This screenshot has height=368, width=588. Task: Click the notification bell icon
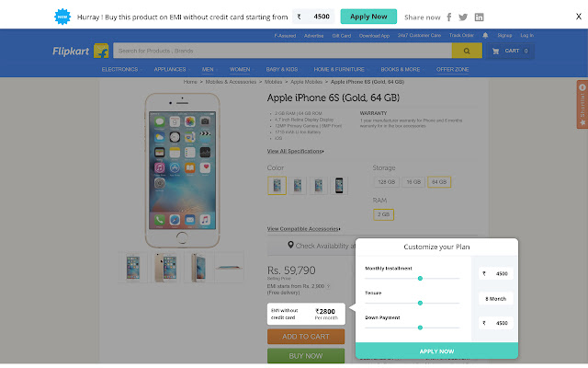coord(485,35)
